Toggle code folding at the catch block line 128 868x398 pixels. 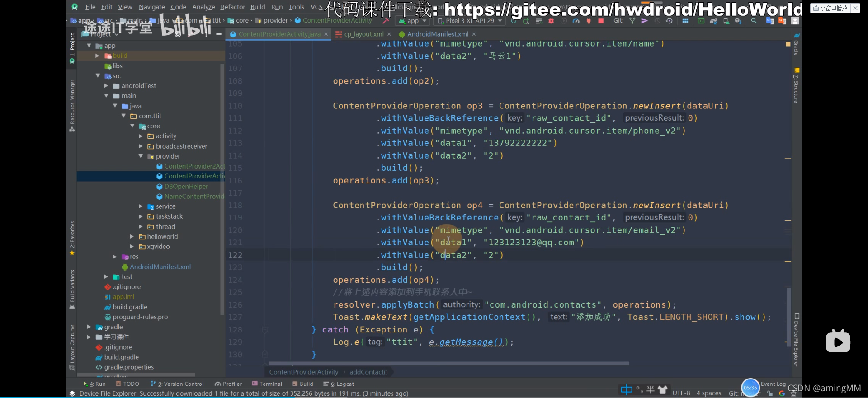coord(265,330)
